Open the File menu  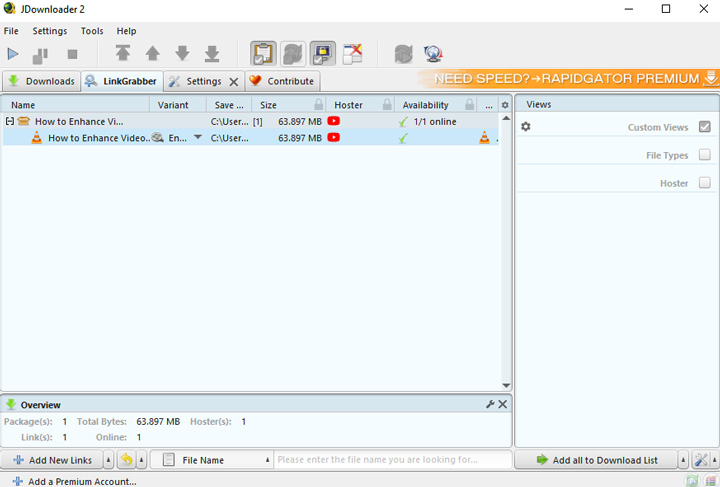point(11,31)
